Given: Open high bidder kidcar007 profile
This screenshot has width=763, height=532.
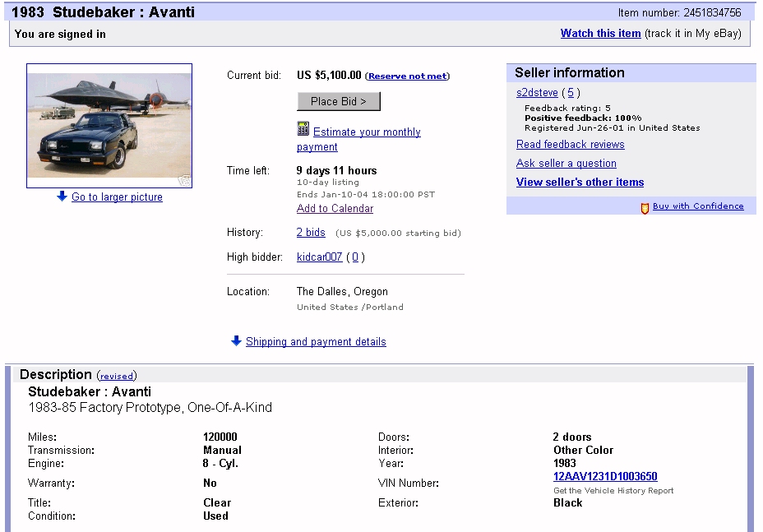Looking at the screenshot, I should 319,257.
